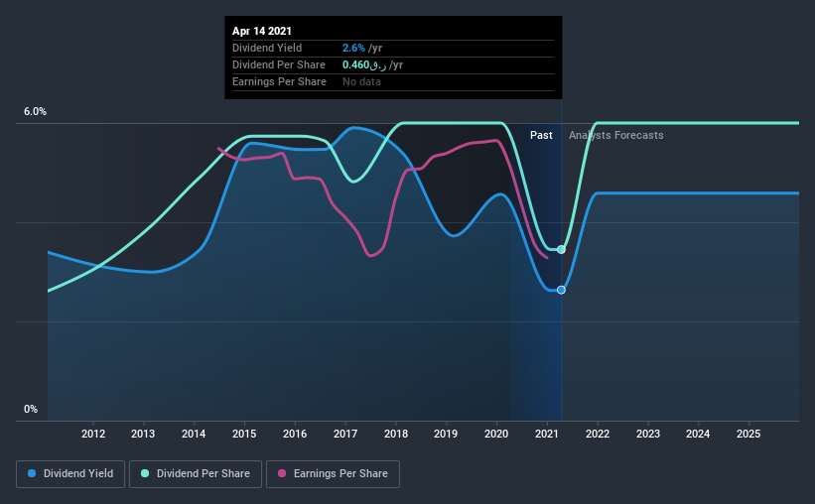Click the 2020 x-axis label
Image resolution: width=815 pixels, height=504 pixels.
click(x=496, y=434)
